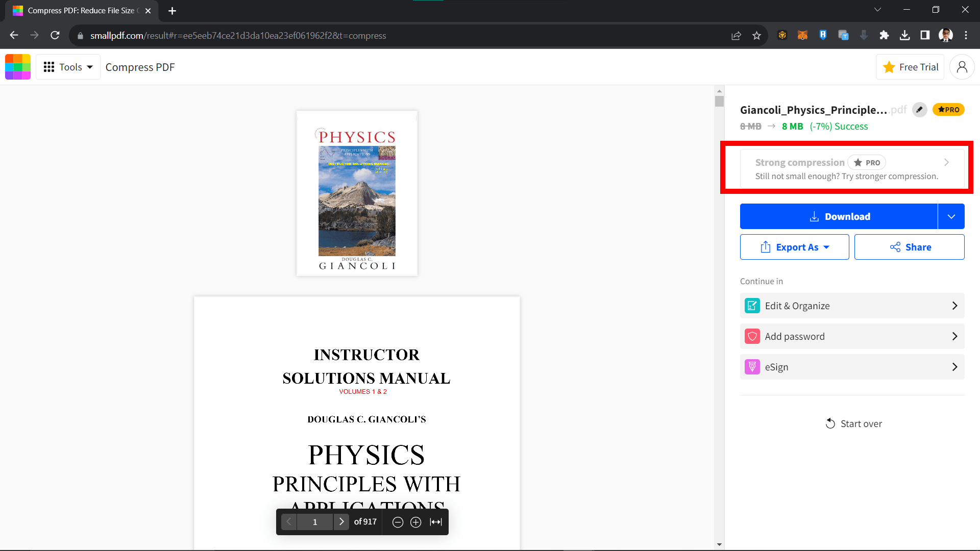This screenshot has width=980, height=551.
Task: Continue in Edit & Organize
Action: (851, 306)
